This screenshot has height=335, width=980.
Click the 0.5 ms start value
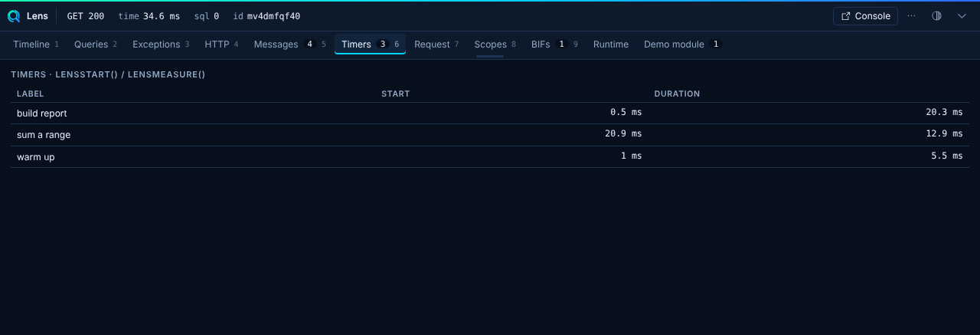tap(626, 113)
